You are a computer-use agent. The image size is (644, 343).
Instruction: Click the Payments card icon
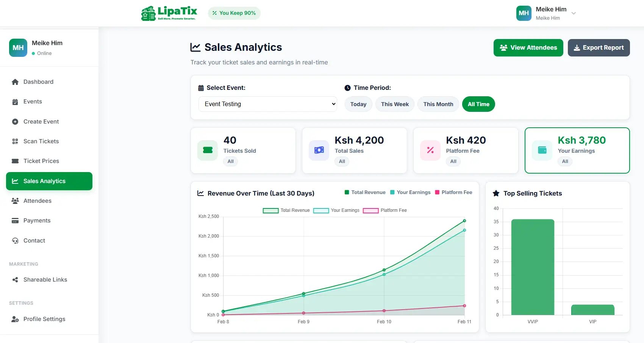tap(15, 221)
